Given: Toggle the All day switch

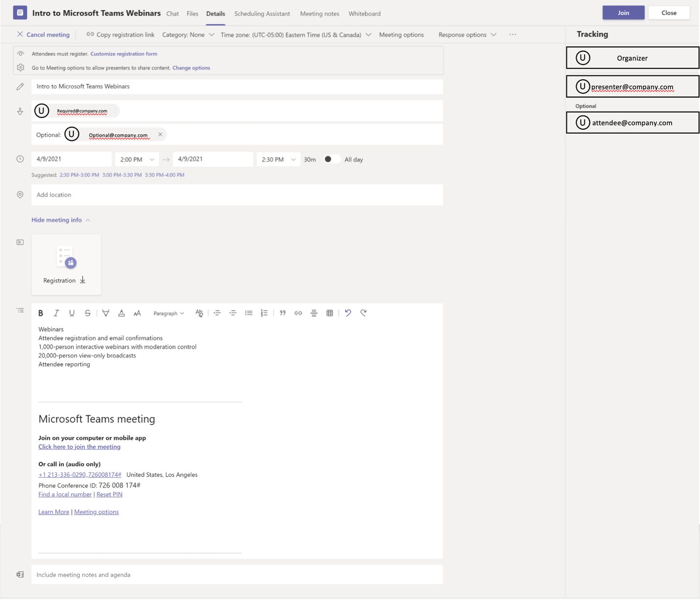Looking at the screenshot, I should click(x=332, y=159).
